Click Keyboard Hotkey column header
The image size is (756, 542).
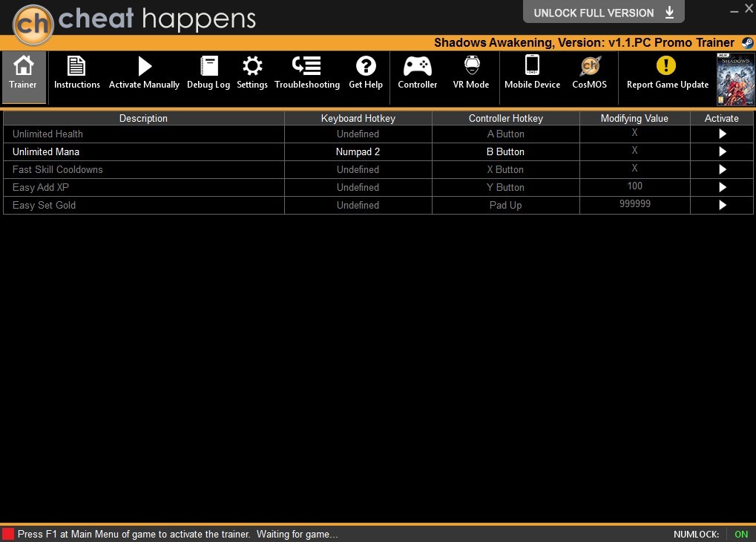(x=358, y=118)
